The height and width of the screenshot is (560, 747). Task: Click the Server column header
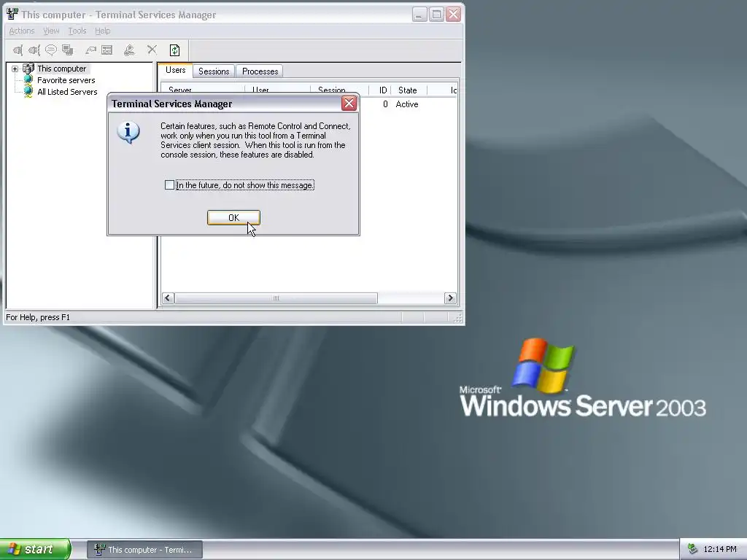pos(203,90)
